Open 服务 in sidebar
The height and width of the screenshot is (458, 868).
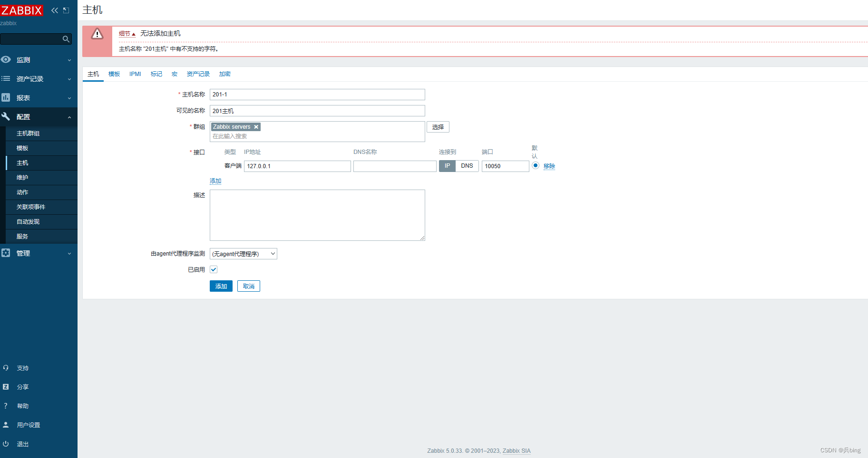[x=41, y=237]
